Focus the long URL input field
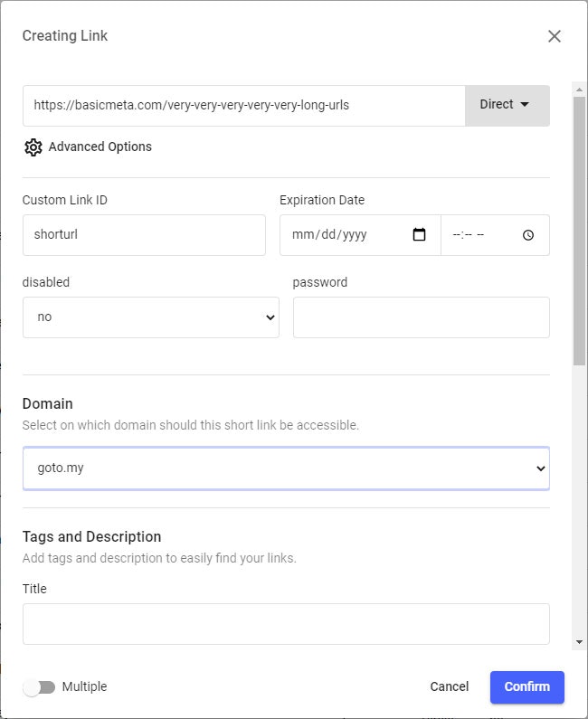Screen dimensions: 588x719 pyautogui.click(x=244, y=105)
